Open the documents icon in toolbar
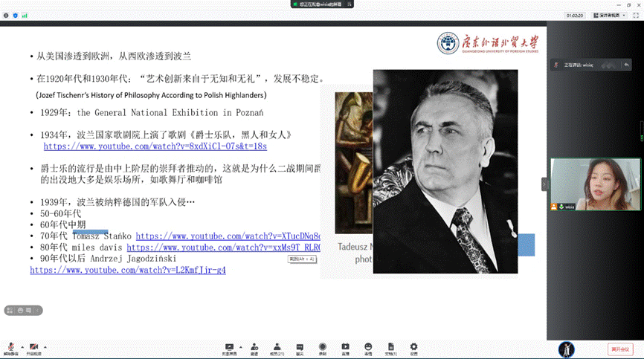The width and height of the screenshot is (644, 359). [390, 347]
